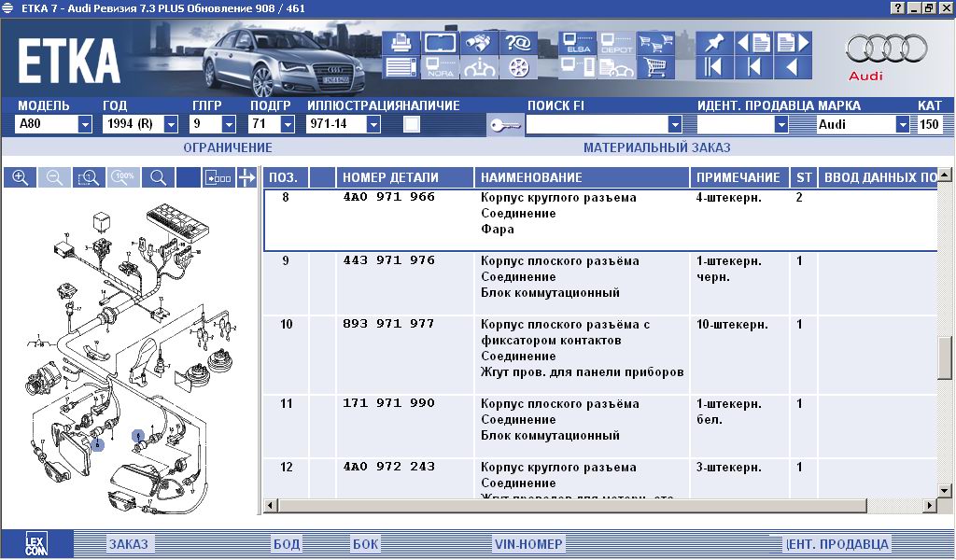Screen dimensions: 956x560
Task: Expand the ИДЕНТ. ПРОДАВЦА dropdown
Action: pyautogui.click(x=781, y=124)
